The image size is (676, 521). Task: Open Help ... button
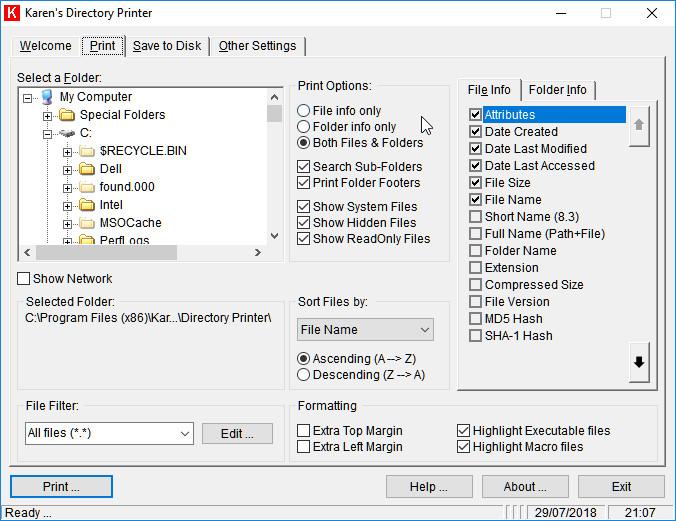click(x=429, y=487)
